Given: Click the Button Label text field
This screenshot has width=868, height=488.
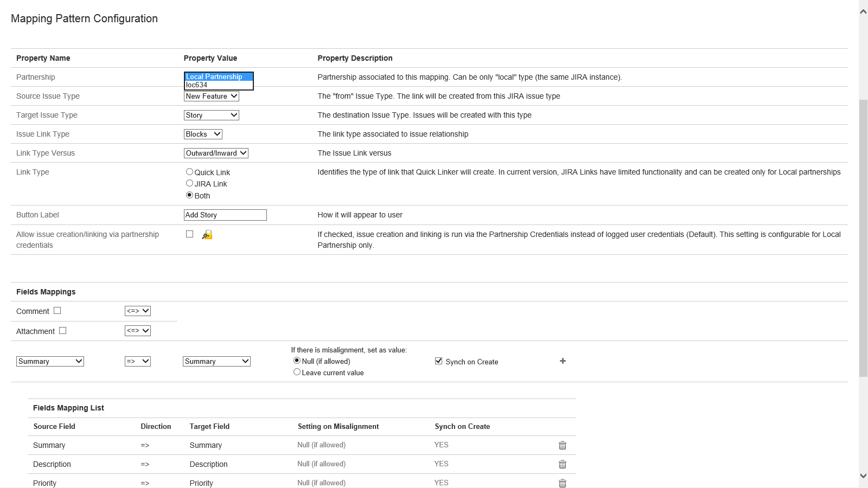Looking at the screenshot, I should pos(225,215).
